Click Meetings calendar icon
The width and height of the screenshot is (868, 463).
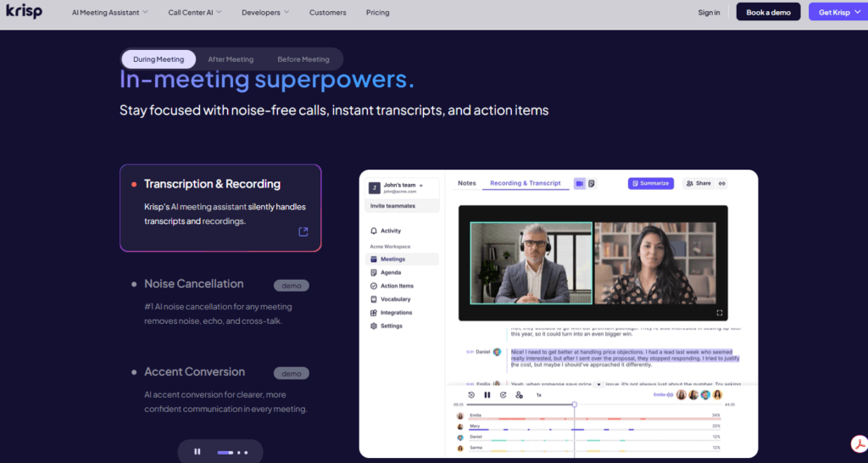(374, 259)
